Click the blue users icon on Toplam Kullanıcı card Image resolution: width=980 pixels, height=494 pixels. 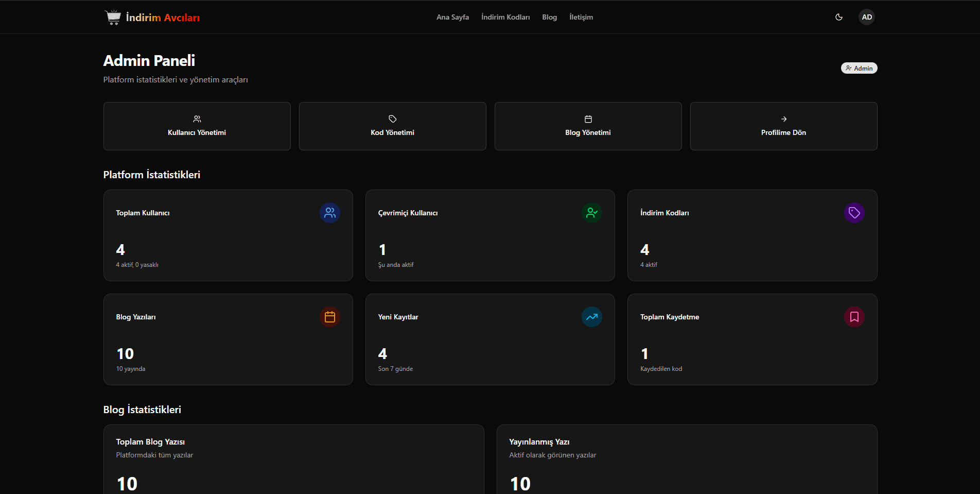pos(329,213)
